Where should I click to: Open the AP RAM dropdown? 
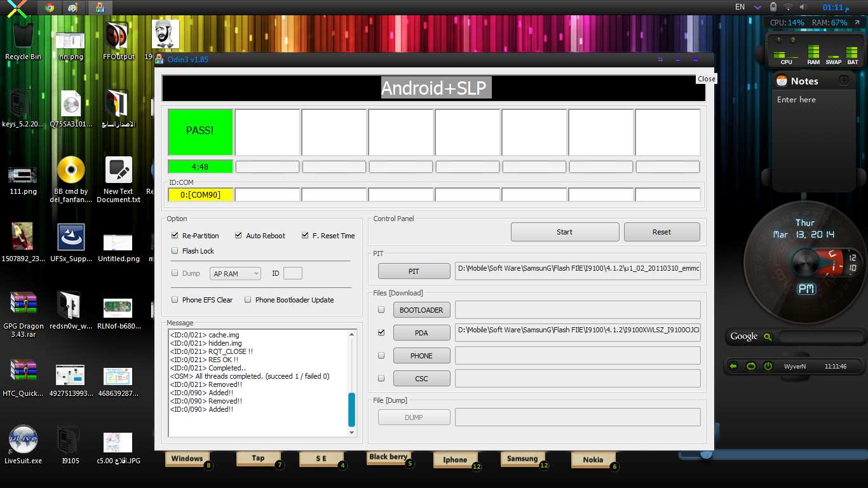tap(235, 274)
